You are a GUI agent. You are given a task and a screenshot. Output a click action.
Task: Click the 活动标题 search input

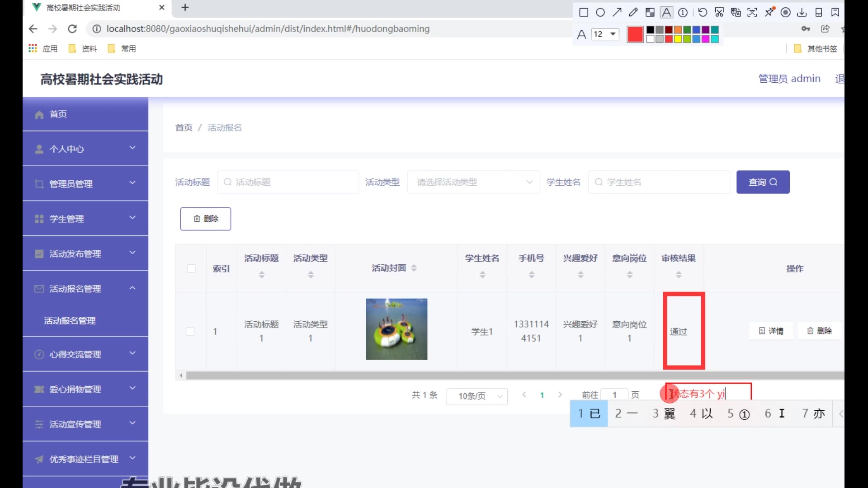coord(288,182)
